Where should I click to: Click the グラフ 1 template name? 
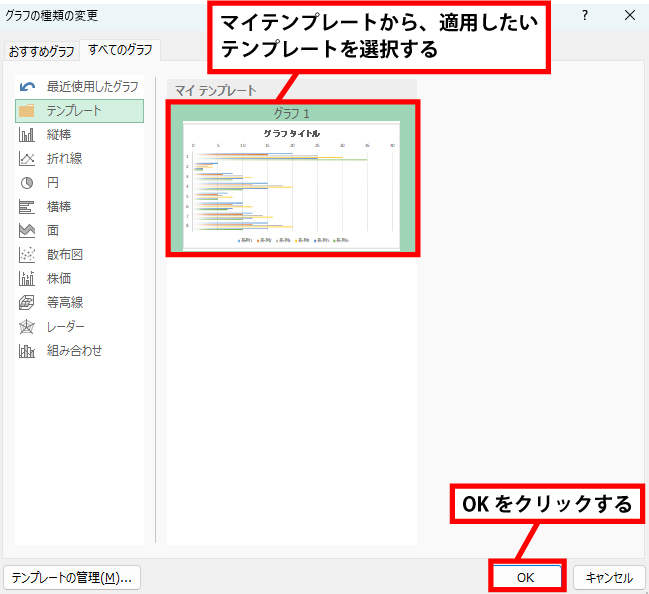point(291,113)
